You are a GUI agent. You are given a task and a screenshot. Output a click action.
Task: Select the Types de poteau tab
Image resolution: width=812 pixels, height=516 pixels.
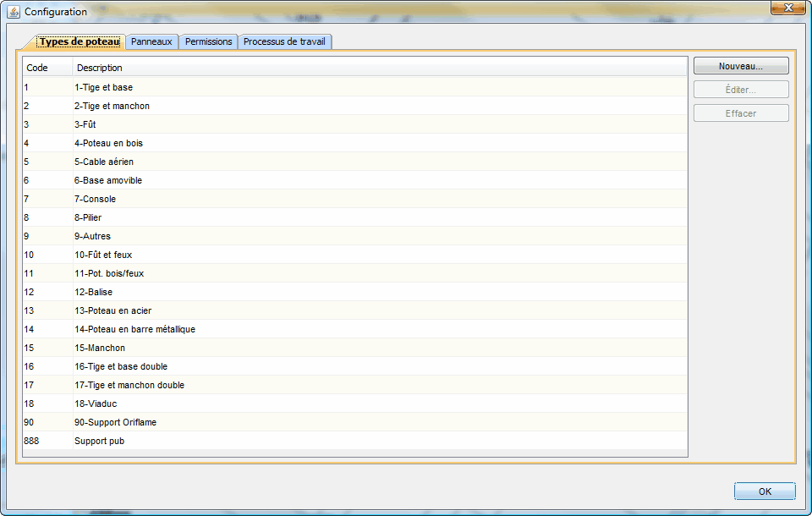(x=80, y=41)
